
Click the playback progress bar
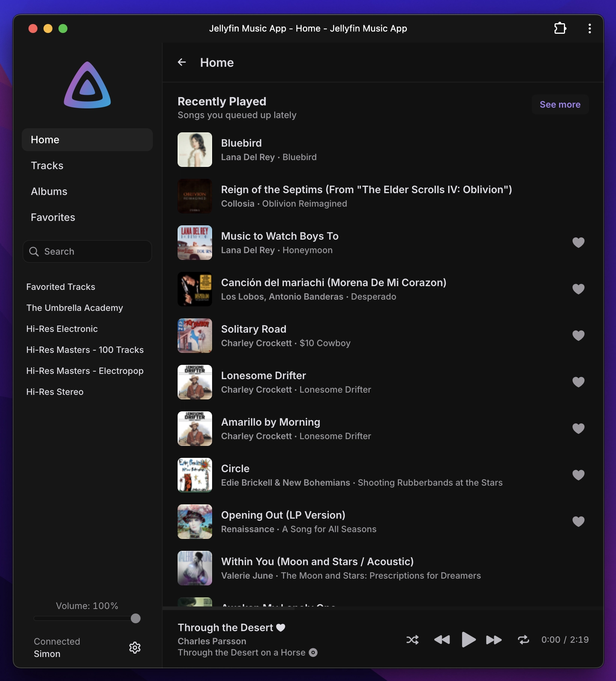(x=383, y=608)
